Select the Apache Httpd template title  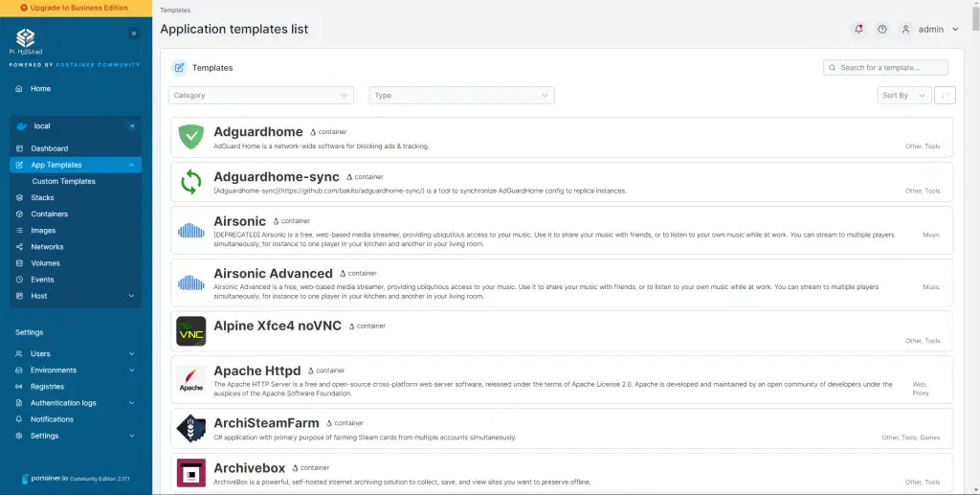(256, 371)
